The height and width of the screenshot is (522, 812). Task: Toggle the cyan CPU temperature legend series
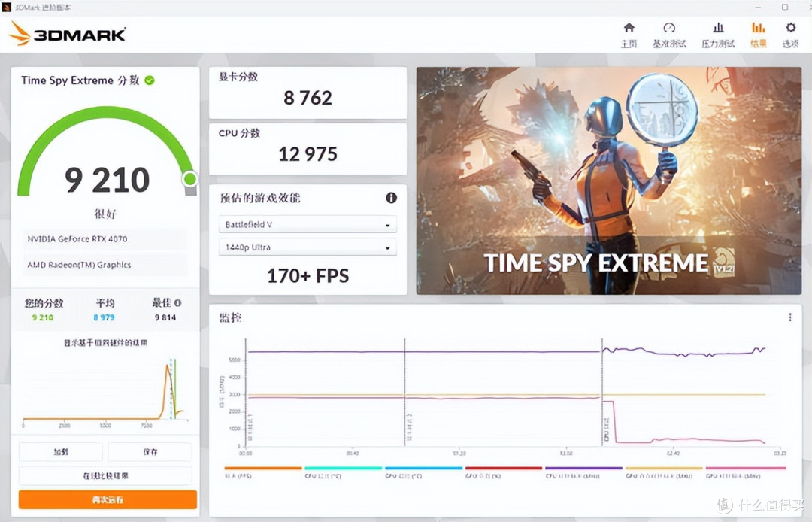[x=343, y=472]
